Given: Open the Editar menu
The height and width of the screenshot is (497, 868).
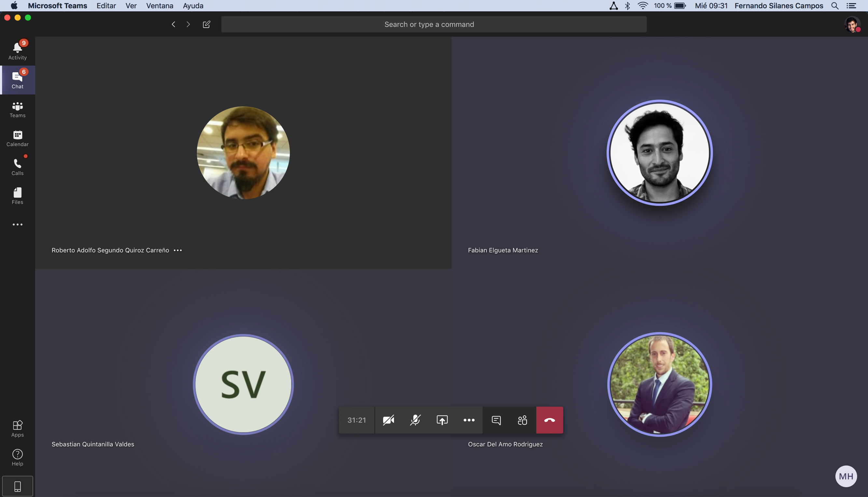Looking at the screenshot, I should pos(106,6).
